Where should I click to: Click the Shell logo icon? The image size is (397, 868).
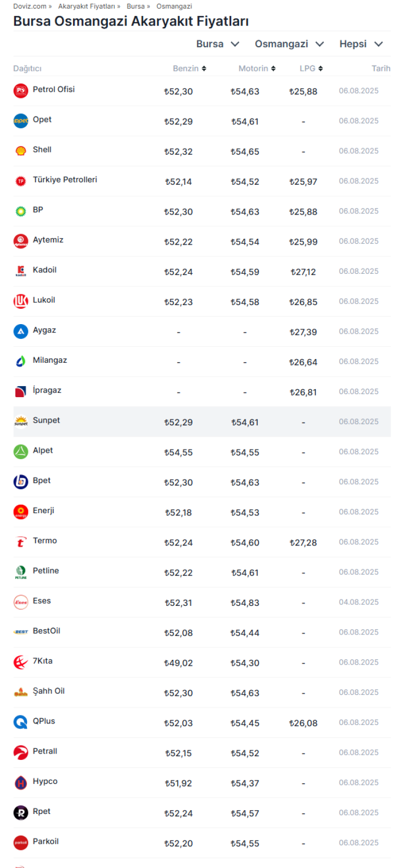click(x=21, y=151)
